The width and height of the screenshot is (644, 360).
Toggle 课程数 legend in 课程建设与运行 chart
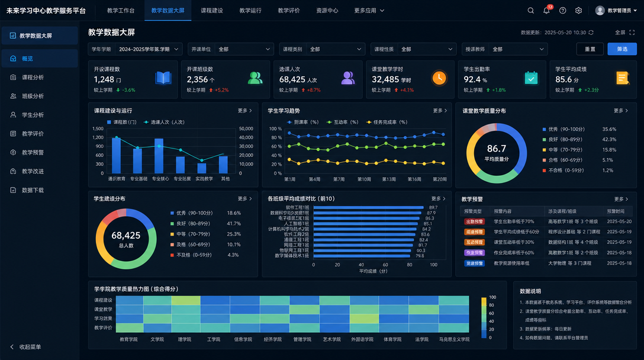[x=121, y=122]
